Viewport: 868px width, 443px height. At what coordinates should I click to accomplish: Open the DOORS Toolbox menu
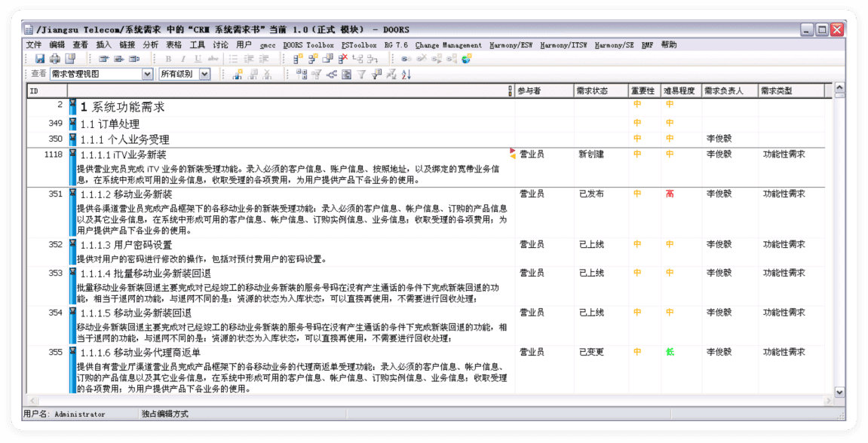coord(308,44)
